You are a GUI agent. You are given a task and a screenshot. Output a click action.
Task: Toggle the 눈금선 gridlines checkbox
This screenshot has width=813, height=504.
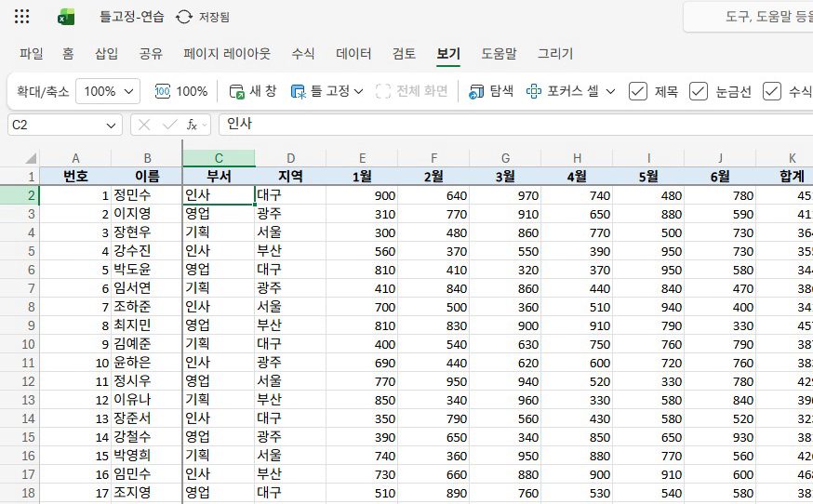(699, 91)
